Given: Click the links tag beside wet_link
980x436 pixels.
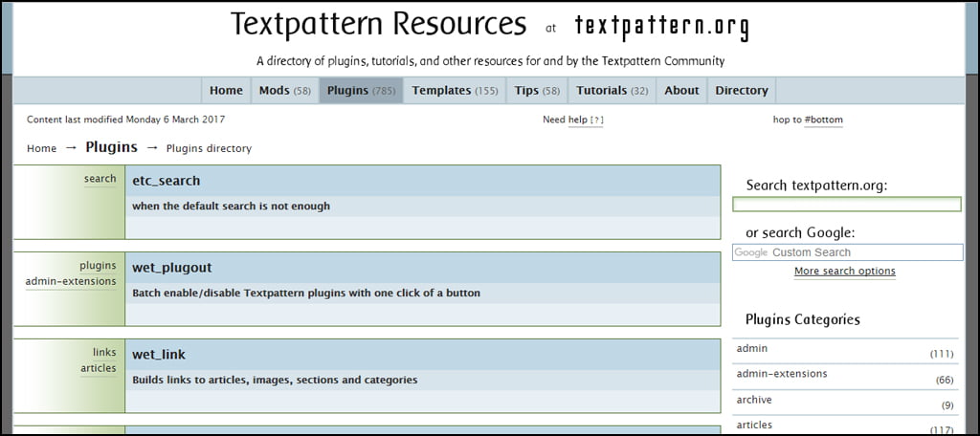Looking at the screenshot, I should tap(104, 352).
